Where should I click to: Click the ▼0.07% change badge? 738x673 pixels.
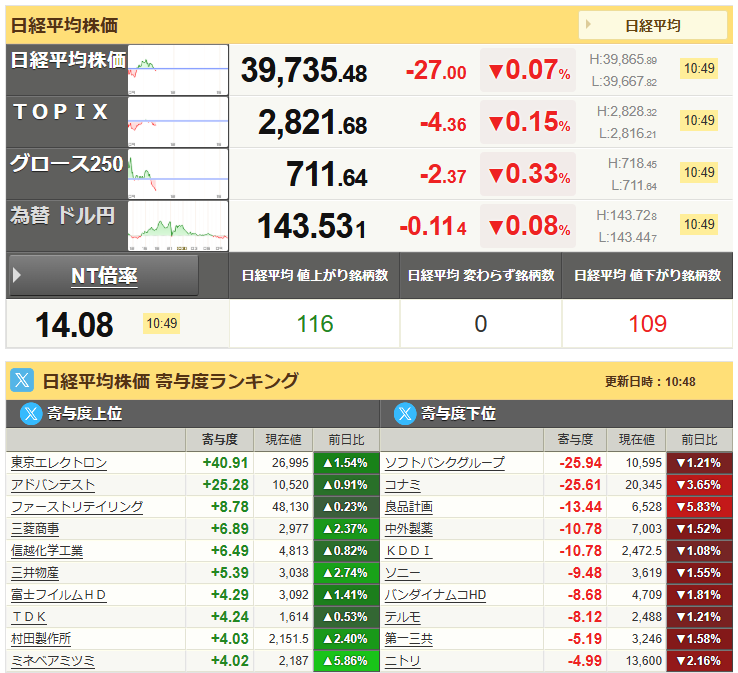(x=528, y=70)
